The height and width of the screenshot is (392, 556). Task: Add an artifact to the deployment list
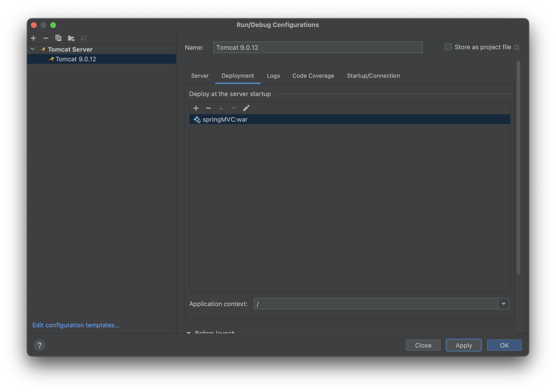196,108
